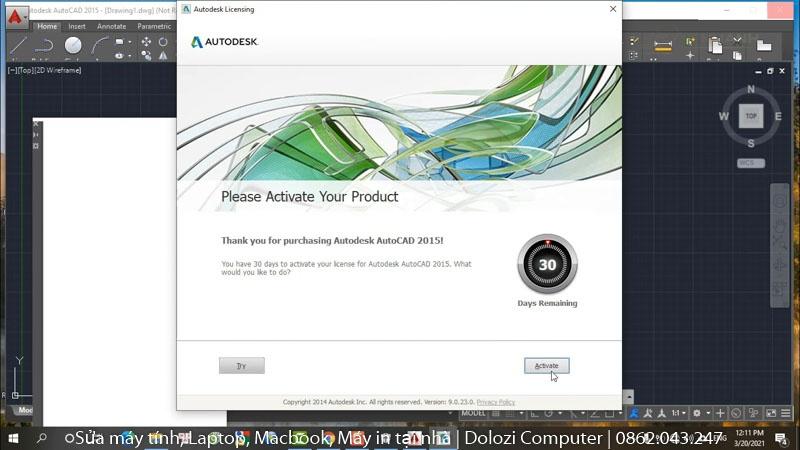Click the N compass direction on ViewCube
Image resolution: width=800 pixels, height=450 pixels.
tap(751, 89)
